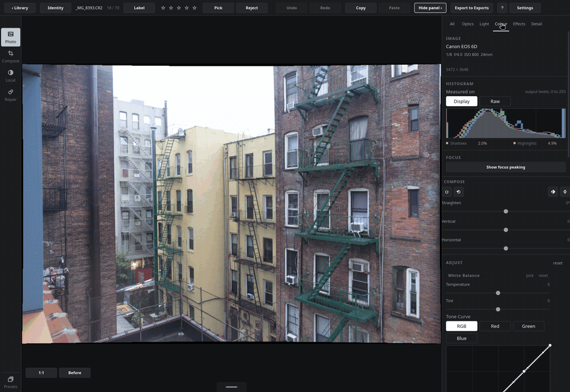
Task: Select the RGB tone curve channel
Action: coord(461,326)
